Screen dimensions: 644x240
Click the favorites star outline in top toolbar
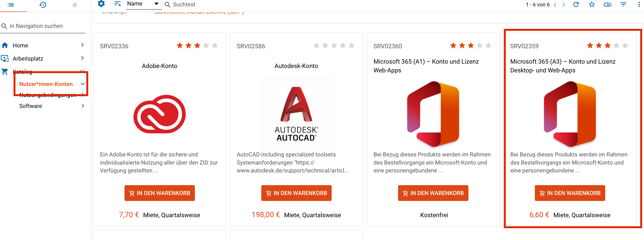pos(591,5)
